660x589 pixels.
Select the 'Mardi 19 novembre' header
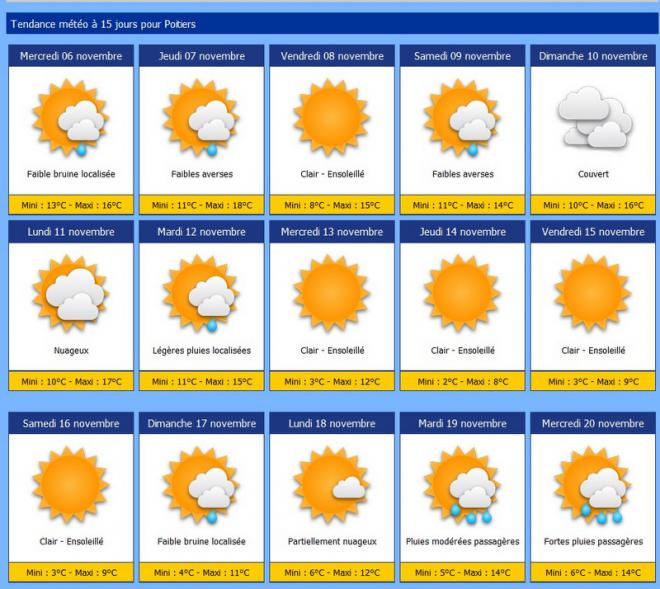tap(463, 423)
